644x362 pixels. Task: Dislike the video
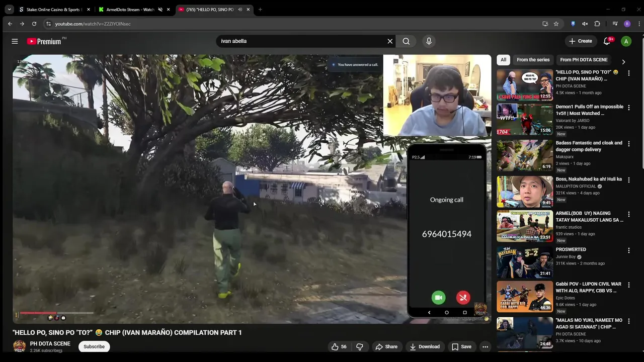(360, 346)
